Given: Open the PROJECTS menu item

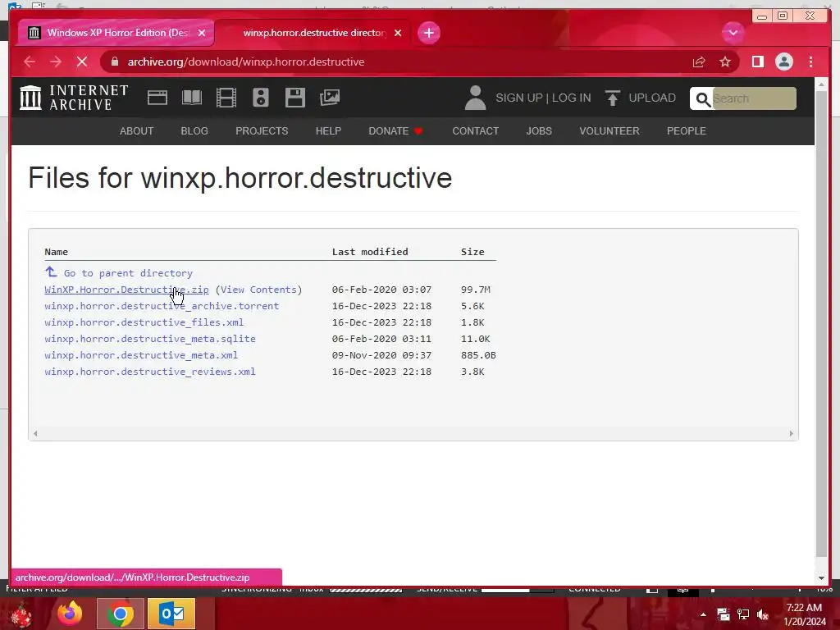Looking at the screenshot, I should pos(262,130).
